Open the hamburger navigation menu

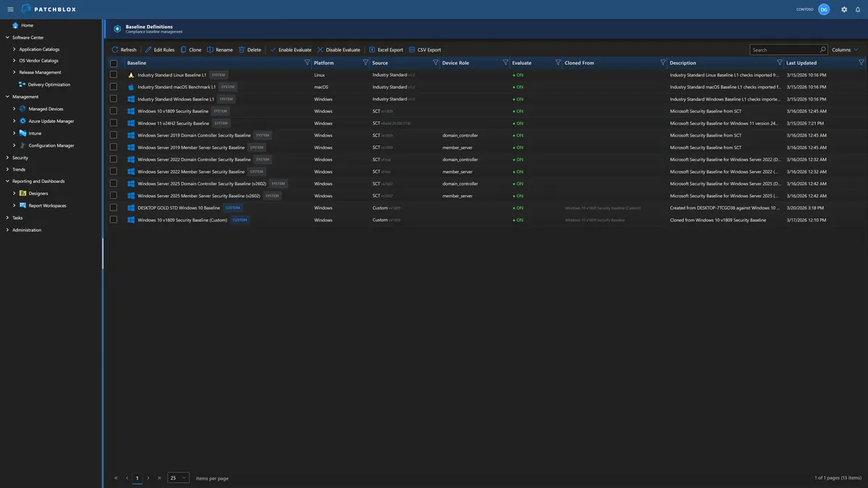10,9
